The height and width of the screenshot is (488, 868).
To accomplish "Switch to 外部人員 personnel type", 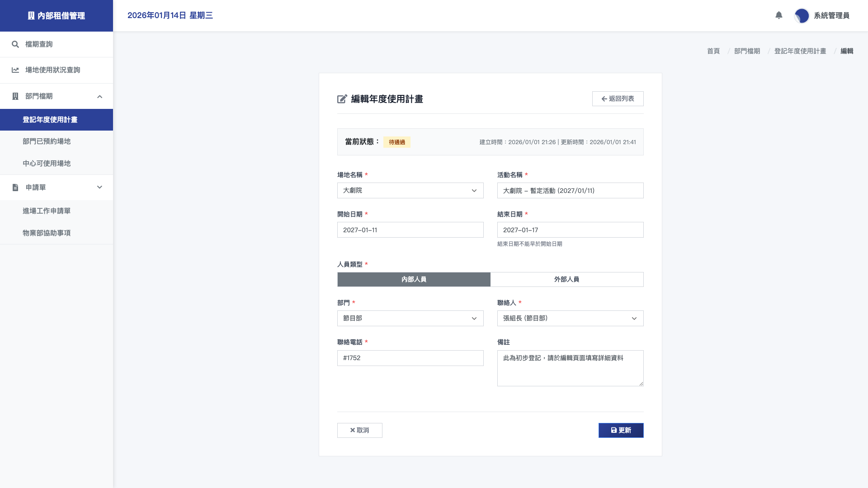I will pyautogui.click(x=567, y=279).
